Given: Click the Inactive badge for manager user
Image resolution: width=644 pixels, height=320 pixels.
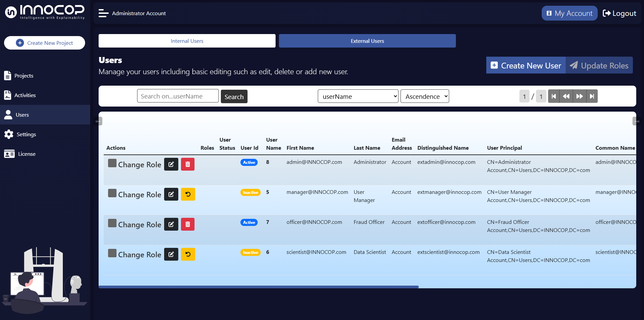Looking at the screenshot, I should pyautogui.click(x=251, y=193).
